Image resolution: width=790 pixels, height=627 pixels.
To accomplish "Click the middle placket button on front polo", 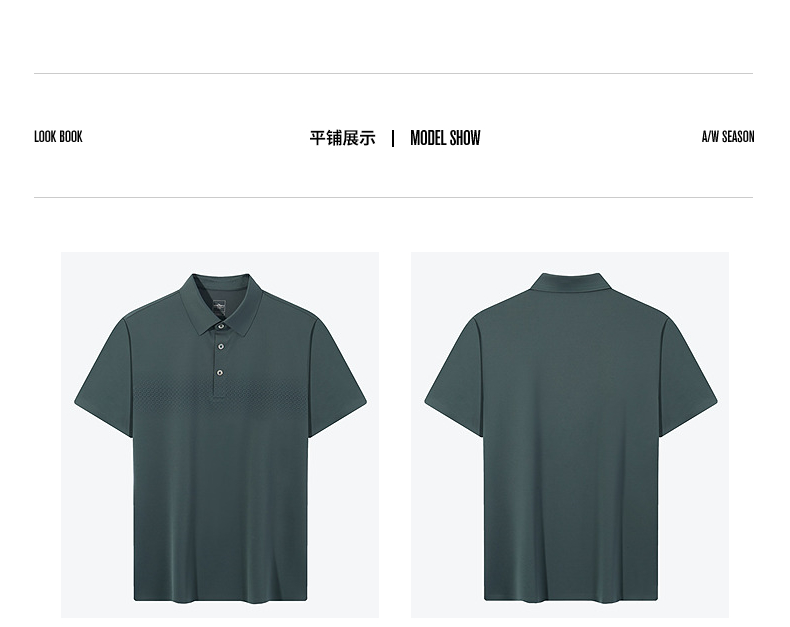I will point(221,347).
